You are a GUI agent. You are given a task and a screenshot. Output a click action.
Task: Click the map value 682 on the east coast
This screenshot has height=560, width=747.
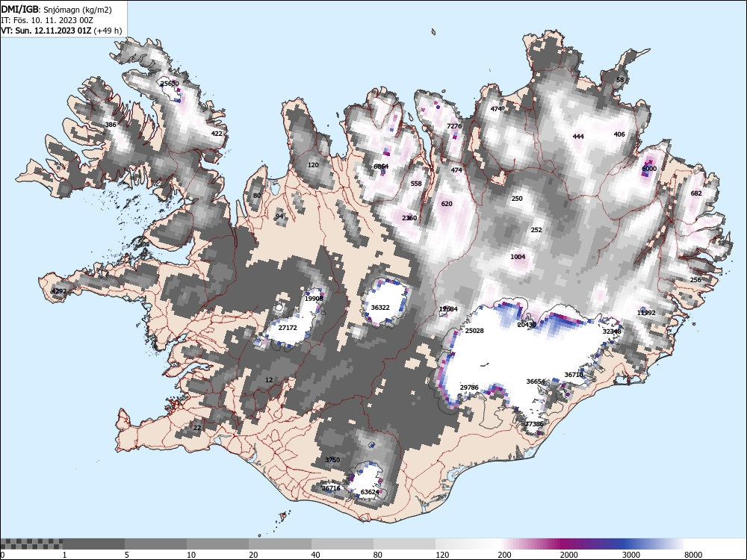click(x=696, y=193)
